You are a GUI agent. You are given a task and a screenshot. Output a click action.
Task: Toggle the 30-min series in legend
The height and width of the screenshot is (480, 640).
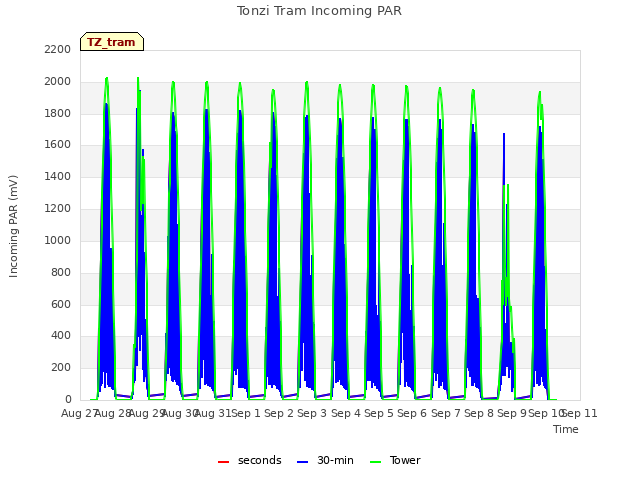click(x=325, y=460)
